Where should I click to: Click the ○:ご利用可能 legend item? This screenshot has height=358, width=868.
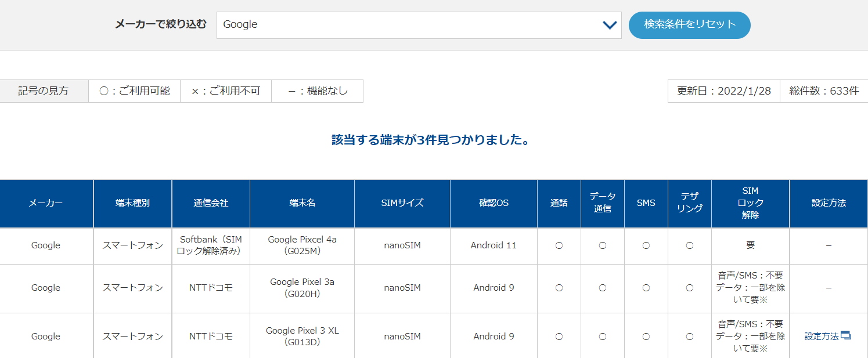tap(134, 91)
